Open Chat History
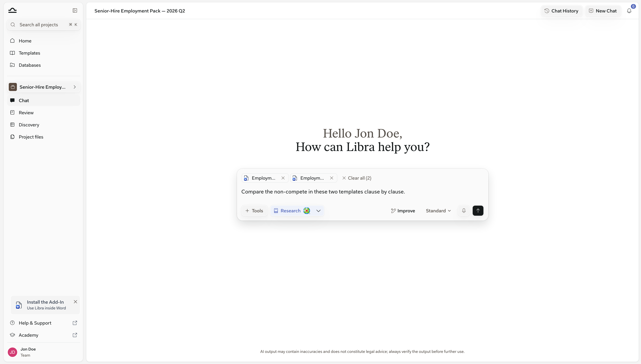 click(561, 11)
